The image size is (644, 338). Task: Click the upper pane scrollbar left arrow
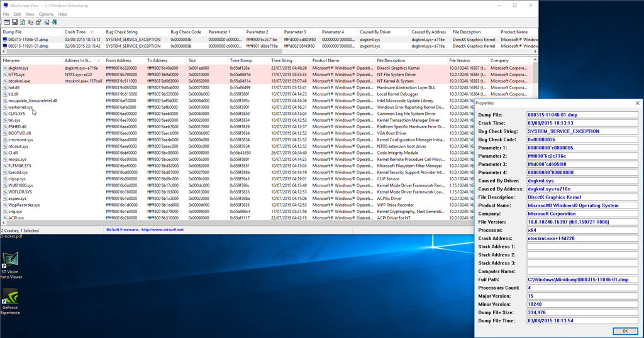(x=4, y=52)
